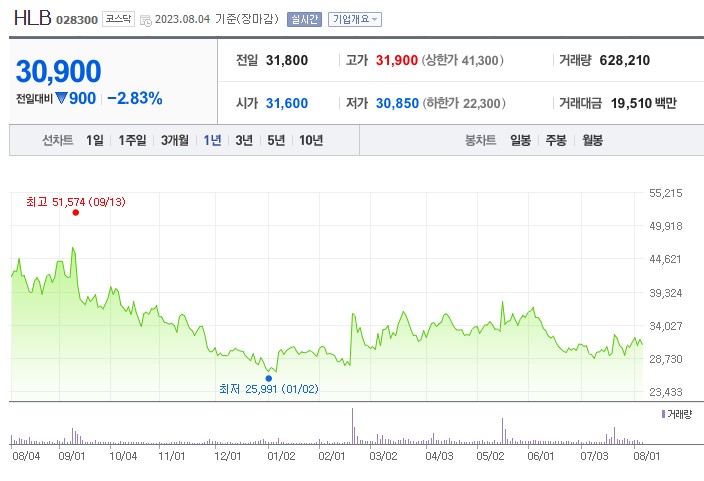Click the 최저 25,991 (01/02) label
The height and width of the screenshot is (481, 704).
point(268,388)
